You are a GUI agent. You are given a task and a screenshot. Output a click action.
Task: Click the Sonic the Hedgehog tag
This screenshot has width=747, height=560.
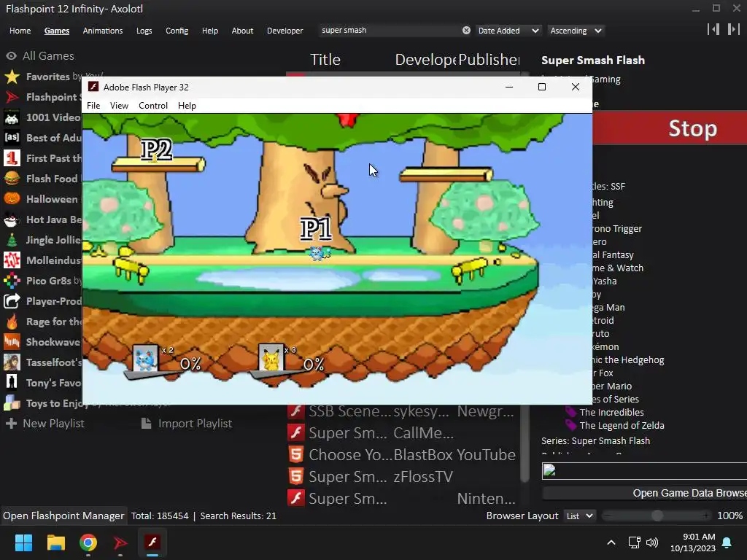click(628, 360)
